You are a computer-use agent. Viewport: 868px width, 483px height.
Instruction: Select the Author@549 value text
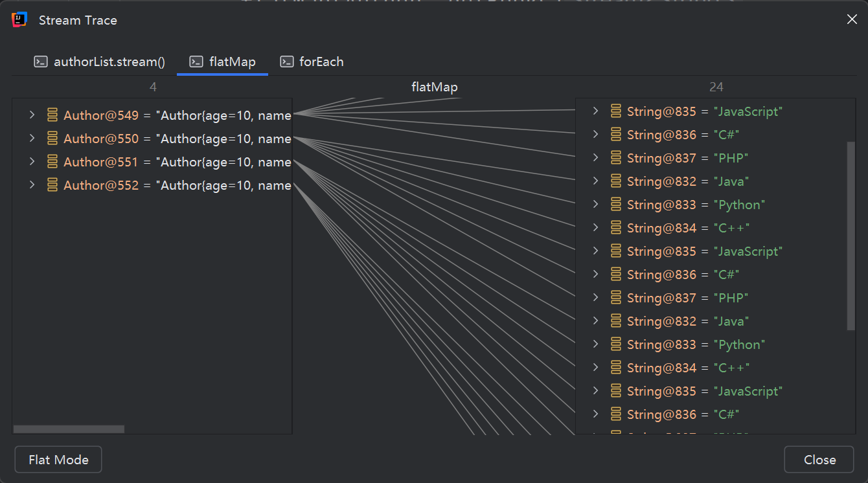[x=223, y=115]
